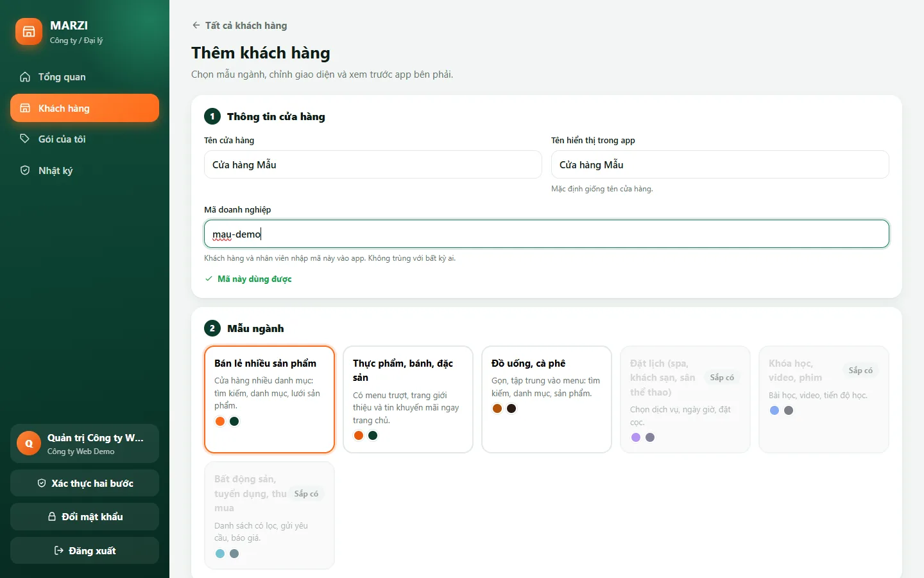The image size is (924, 578).
Task: Open the Xác thực hai bước settings
Action: (85, 483)
